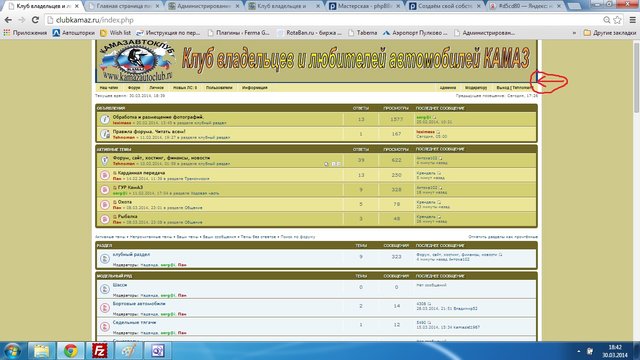Click the announcement icon beside Правила форума
The height and width of the screenshot is (360, 640).
pyautogui.click(x=104, y=134)
